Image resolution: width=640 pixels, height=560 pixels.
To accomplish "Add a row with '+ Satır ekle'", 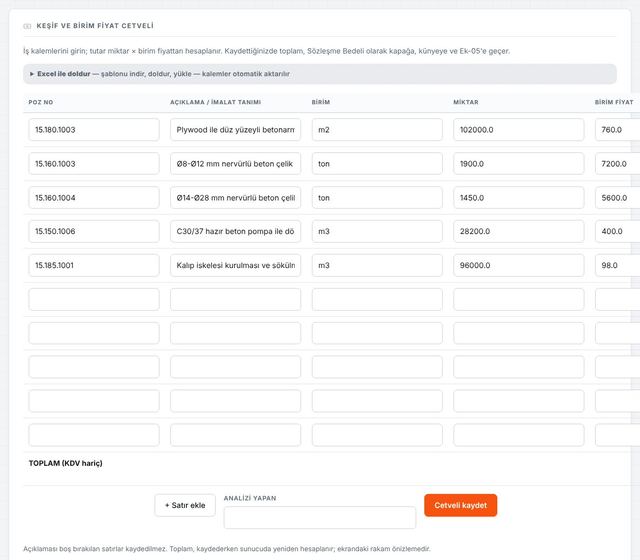I will tap(185, 505).
